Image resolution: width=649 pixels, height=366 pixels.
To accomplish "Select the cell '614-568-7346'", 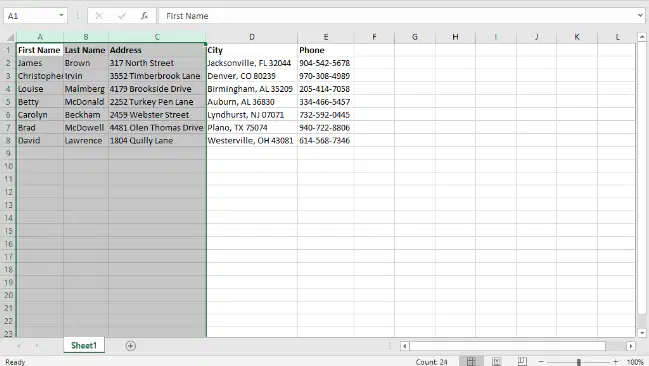I will point(326,140).
